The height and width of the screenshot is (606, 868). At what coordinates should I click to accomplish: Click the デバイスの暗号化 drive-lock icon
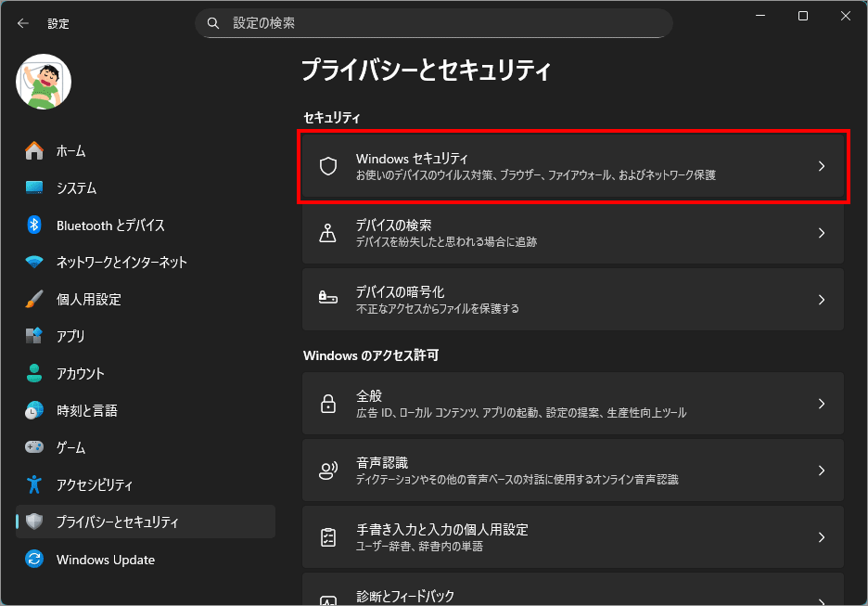[327, 300]
